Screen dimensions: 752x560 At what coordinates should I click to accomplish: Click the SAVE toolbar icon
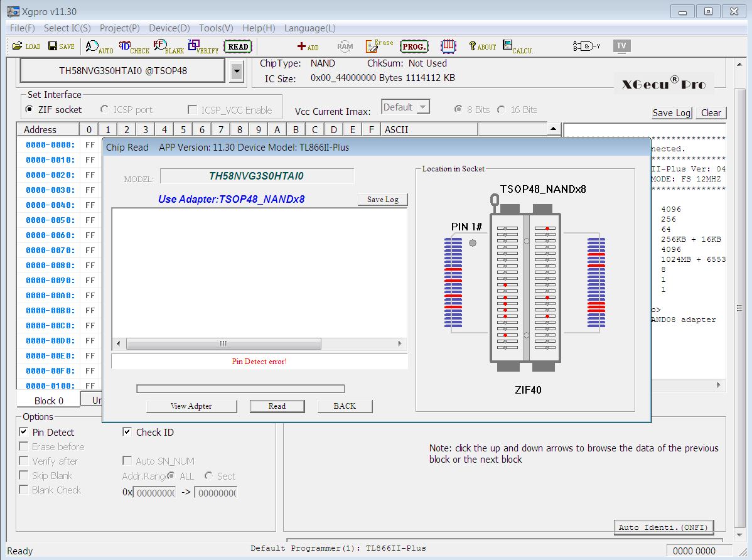point(61,46)
